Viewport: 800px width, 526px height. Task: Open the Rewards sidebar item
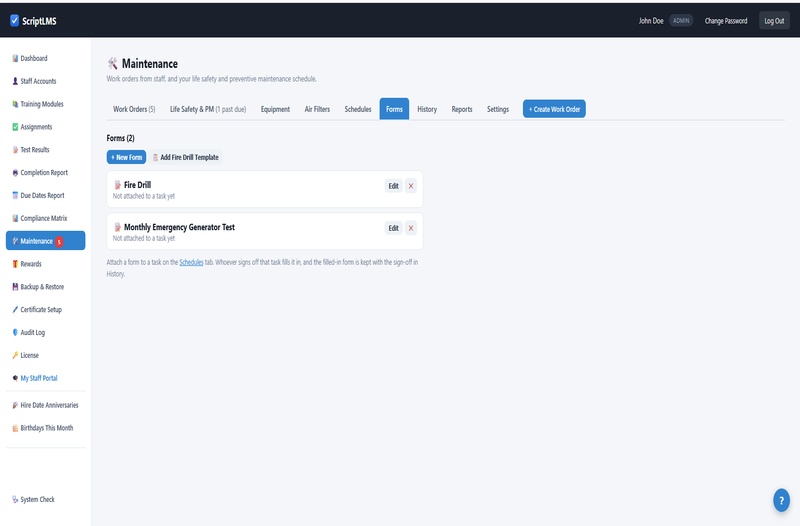point(45,264)
